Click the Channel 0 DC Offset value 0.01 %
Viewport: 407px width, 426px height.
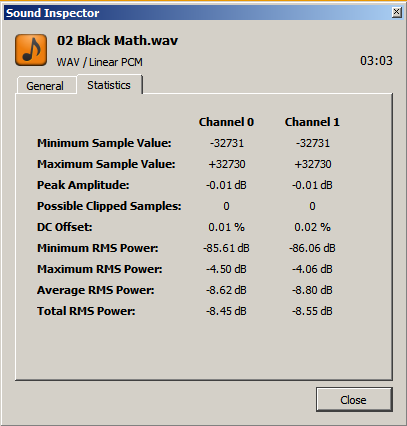(226, 227)
